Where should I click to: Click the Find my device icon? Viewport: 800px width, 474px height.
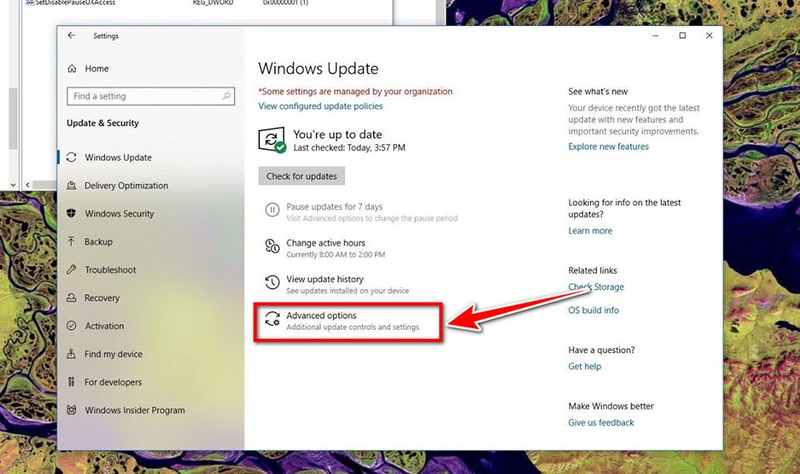coord(71,354)
